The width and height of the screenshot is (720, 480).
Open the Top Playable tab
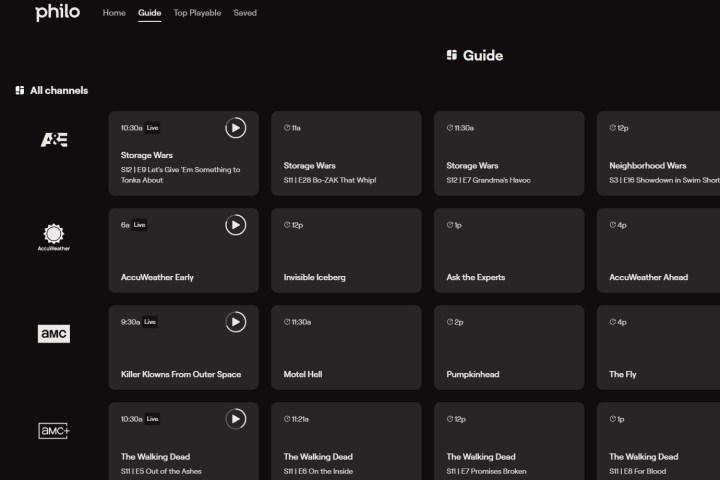[x=197, y=13]
